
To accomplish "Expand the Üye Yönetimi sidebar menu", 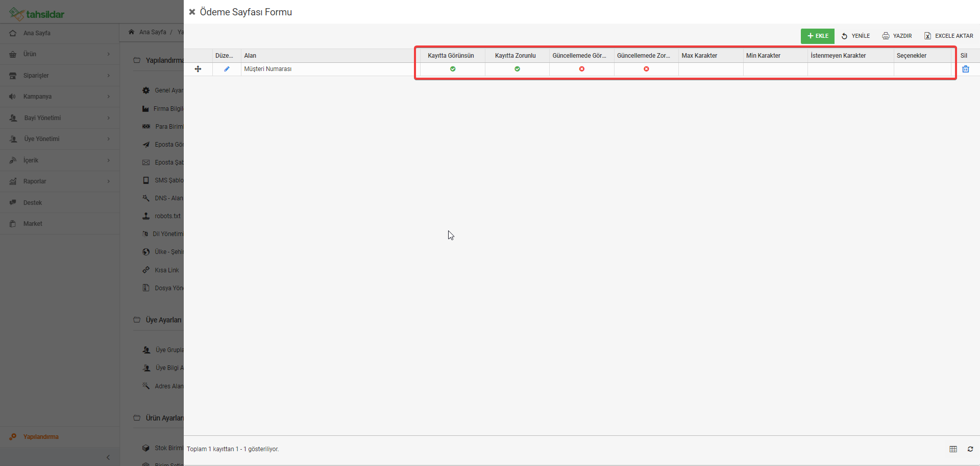I will 60,139.
